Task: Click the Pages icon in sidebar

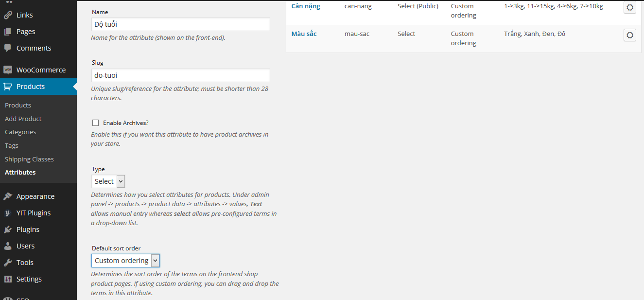Action: pyautogui.click(x=8, y=32)
